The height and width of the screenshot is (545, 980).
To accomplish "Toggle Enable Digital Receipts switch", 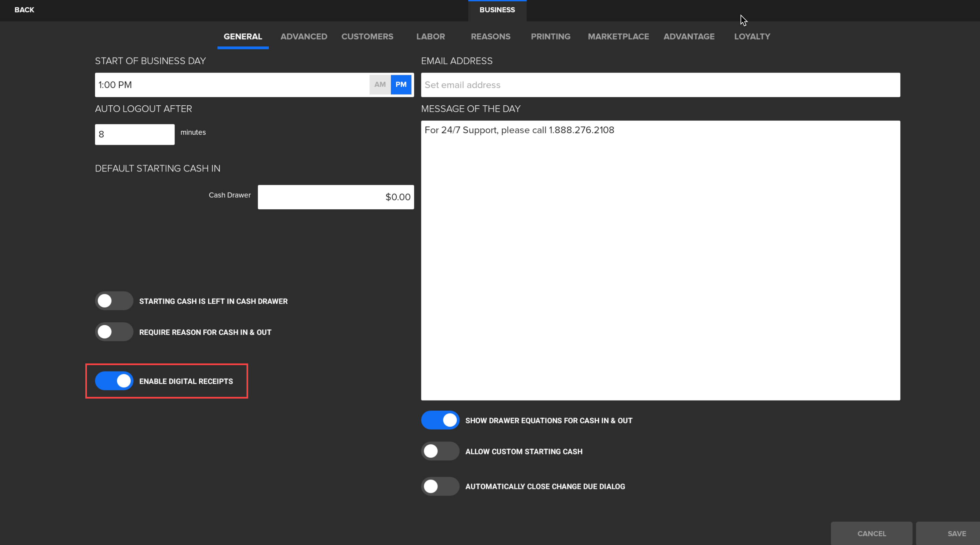I will [114, 381].
